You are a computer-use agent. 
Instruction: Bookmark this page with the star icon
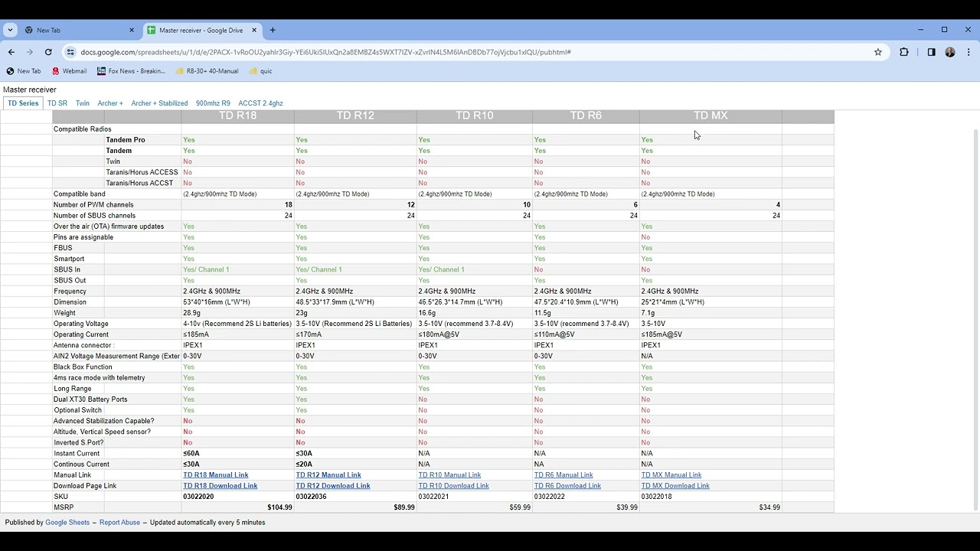(x=878, y=52)
